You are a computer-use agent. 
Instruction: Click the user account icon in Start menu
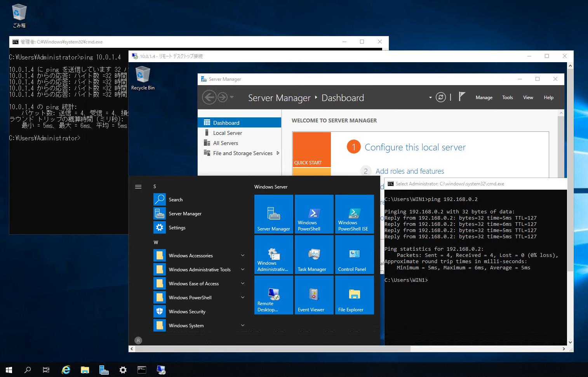point(138,340)
